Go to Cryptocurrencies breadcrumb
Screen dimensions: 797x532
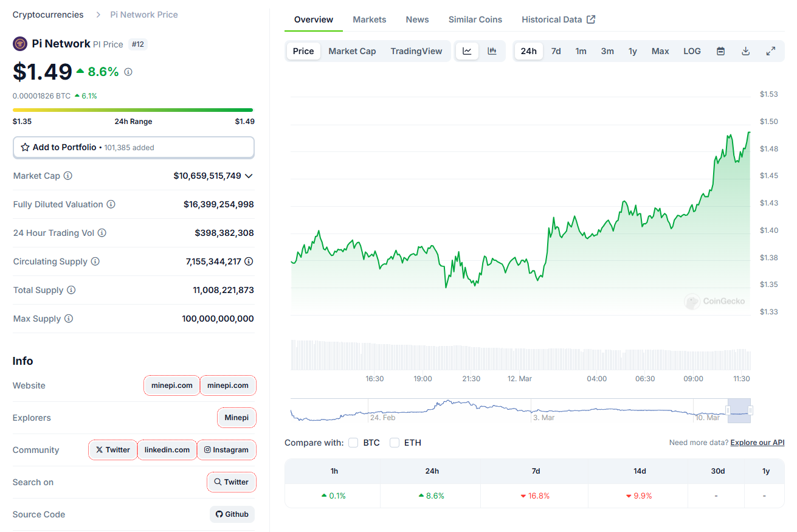pyautogui.click(x=48, y=15)
